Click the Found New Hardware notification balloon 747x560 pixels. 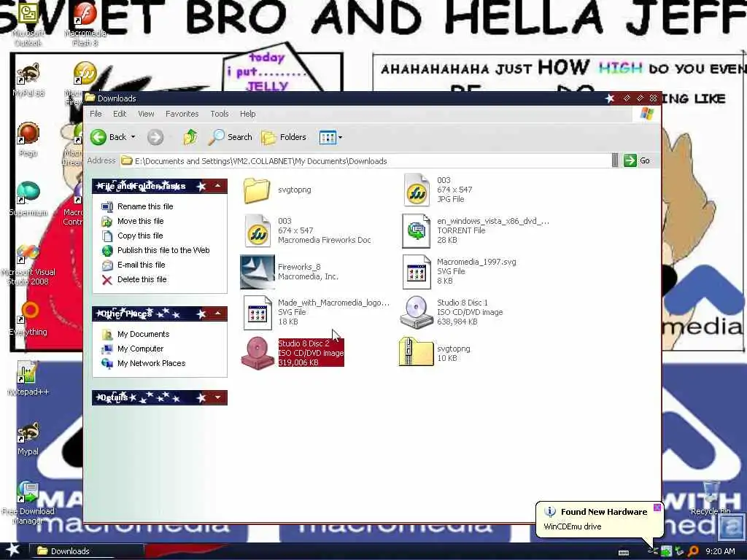click(x=600, y=519)
